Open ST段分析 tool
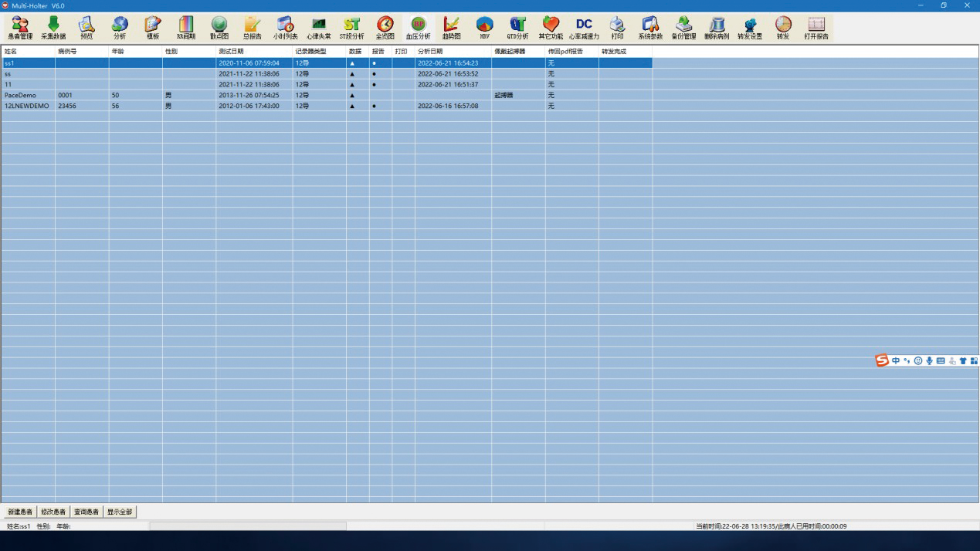Image resolution: width=980 pixels, height=551 pixels. 351,28
